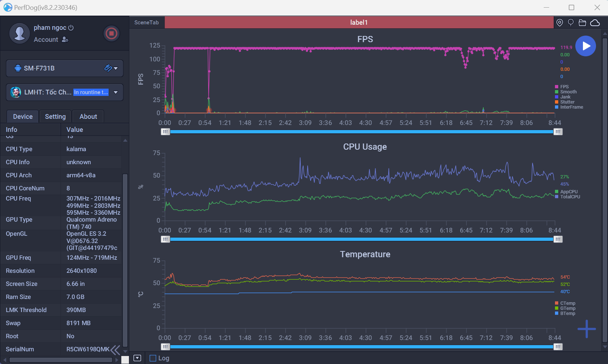Click the pham ngoc username
The image size is (608, 364).
(50, 28)
